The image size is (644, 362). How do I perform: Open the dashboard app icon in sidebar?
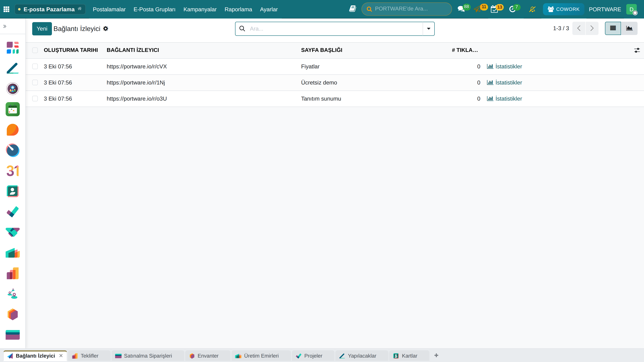(12, 47)
